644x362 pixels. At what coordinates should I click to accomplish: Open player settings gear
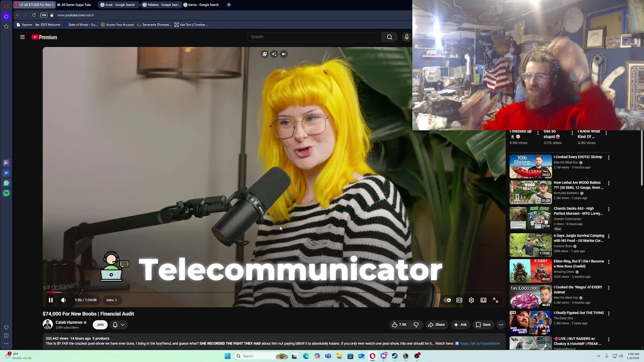[471, 300]
